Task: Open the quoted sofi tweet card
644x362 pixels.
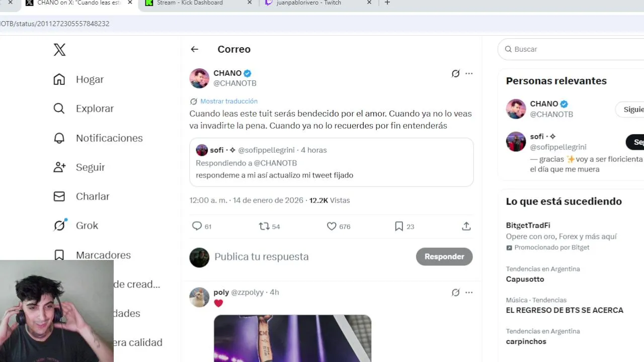Action: coord(332,162)
